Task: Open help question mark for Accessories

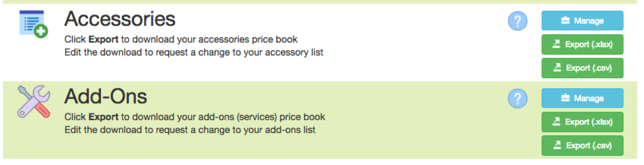Action: 517,21
